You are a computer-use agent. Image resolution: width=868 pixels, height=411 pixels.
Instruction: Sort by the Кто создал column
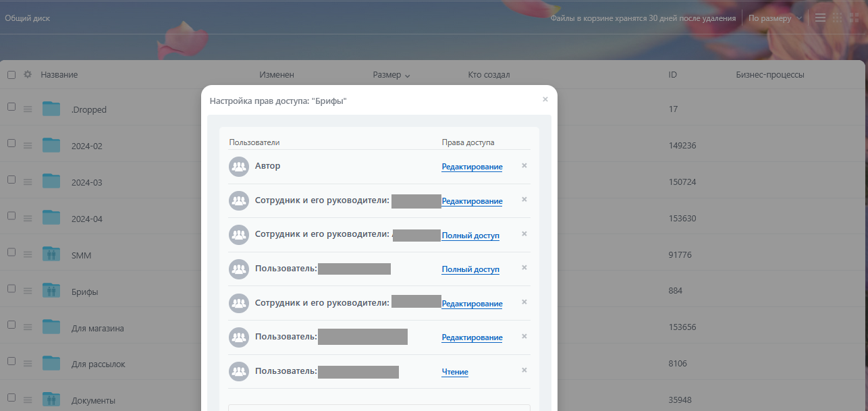(x=489, y=75)
